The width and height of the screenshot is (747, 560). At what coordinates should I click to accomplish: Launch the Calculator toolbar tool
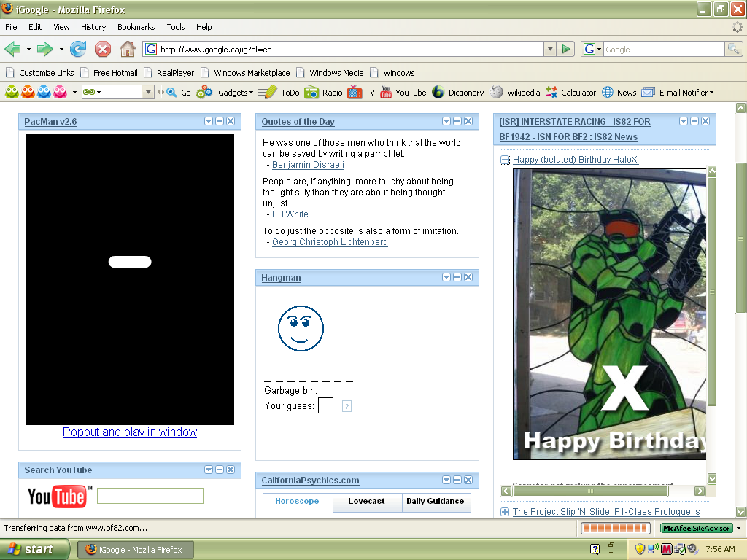tap(570, 93)
